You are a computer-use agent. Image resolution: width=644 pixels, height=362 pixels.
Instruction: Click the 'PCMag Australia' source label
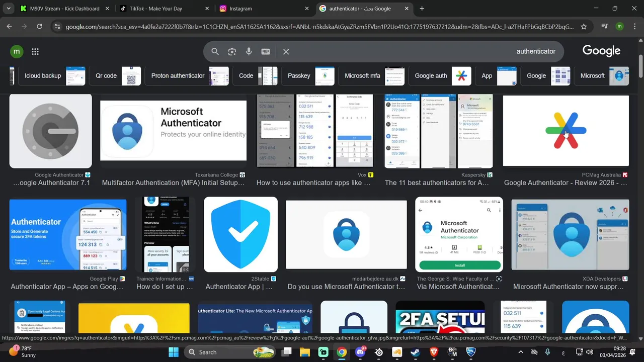pyautogui.click(x=601, y=175)
